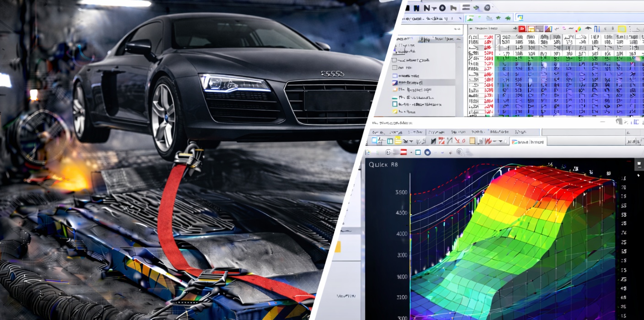Click the red icon in table toolbar
The image size is (644, 320).
coord(521,29)
